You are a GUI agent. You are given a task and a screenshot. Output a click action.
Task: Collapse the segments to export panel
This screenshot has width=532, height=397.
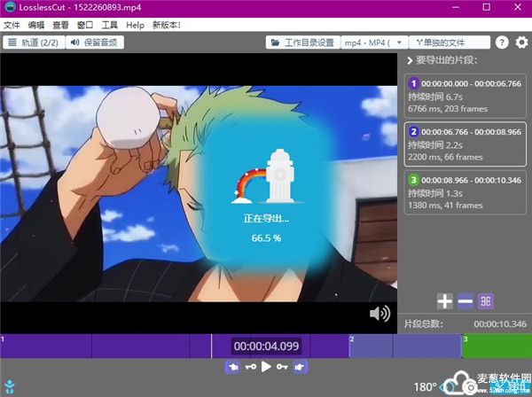tap(410, 60)
